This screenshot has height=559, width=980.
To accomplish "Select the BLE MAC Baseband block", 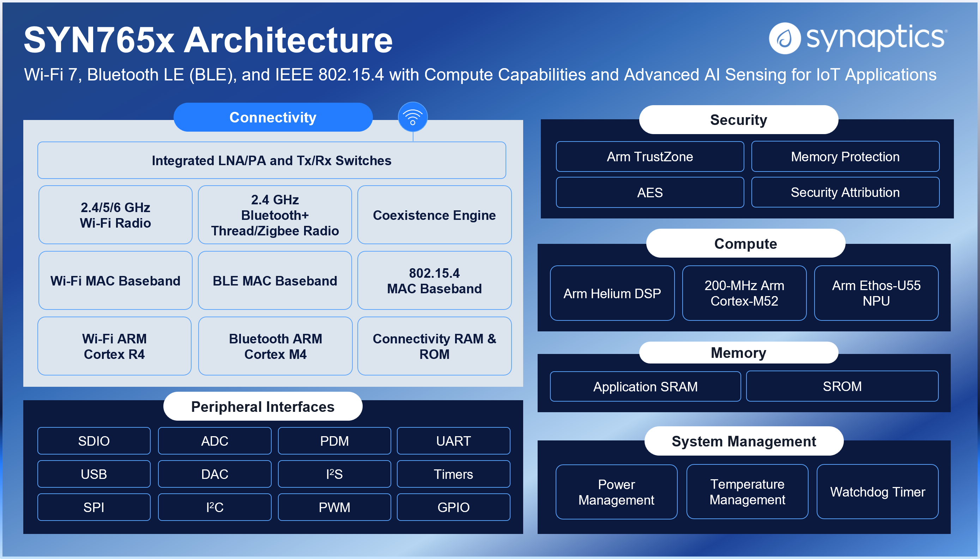I will (275, 281).
